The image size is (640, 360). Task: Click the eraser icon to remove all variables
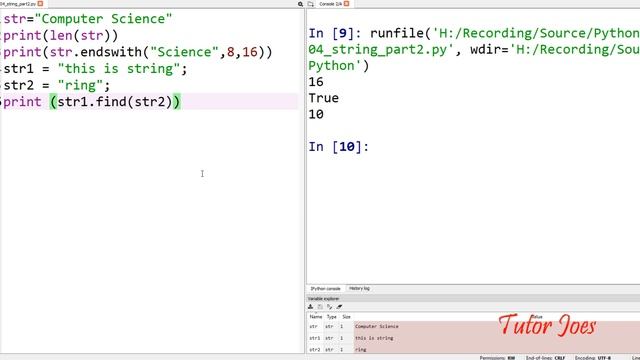tap(339, 307)
